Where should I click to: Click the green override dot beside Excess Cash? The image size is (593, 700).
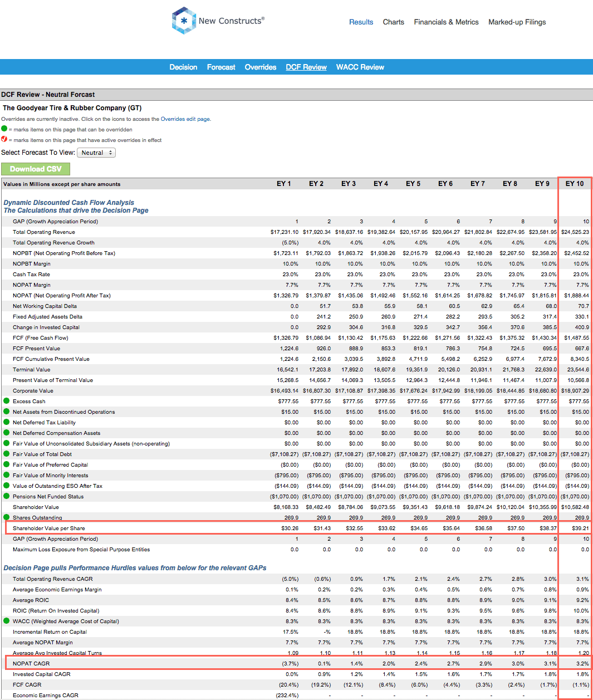tap(6, 401)
